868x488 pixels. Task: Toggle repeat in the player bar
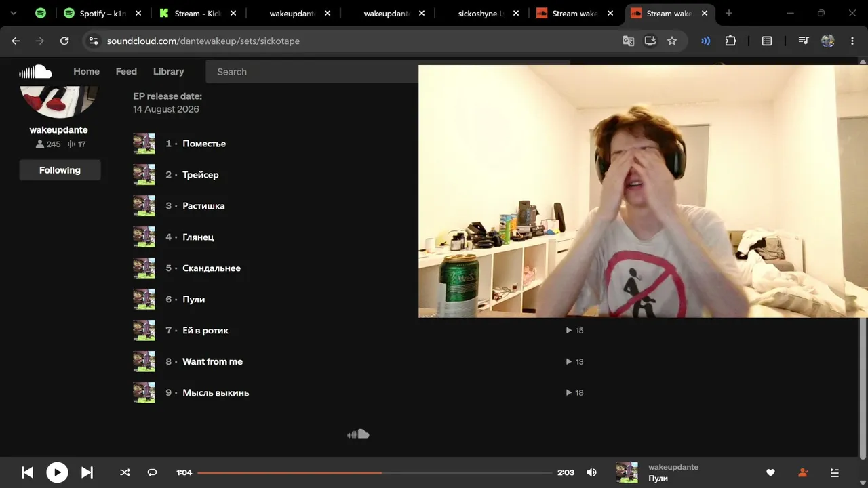pyautogui.click(x=153, y=472)
